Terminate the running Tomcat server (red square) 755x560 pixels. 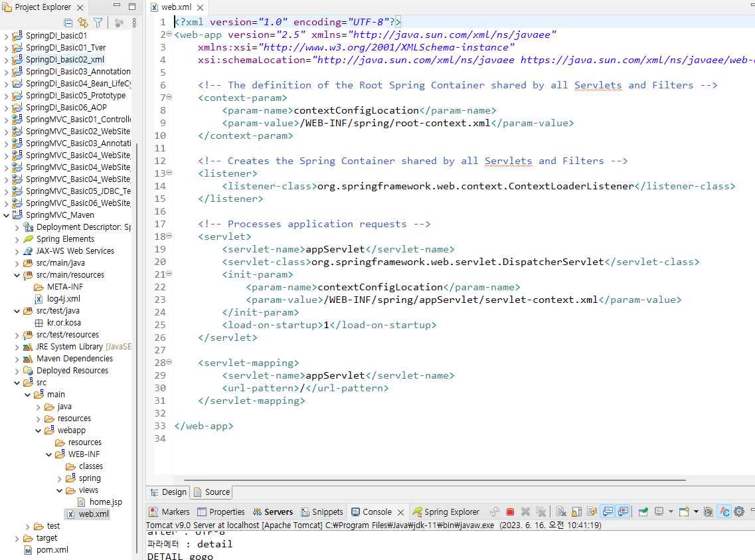click(x=511, y=512)
